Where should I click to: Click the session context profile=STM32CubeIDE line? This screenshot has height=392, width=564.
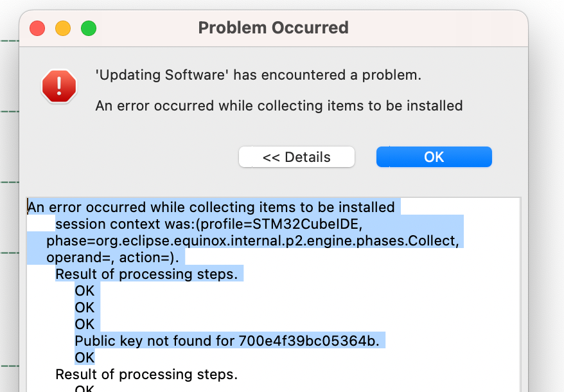point(209,224)
